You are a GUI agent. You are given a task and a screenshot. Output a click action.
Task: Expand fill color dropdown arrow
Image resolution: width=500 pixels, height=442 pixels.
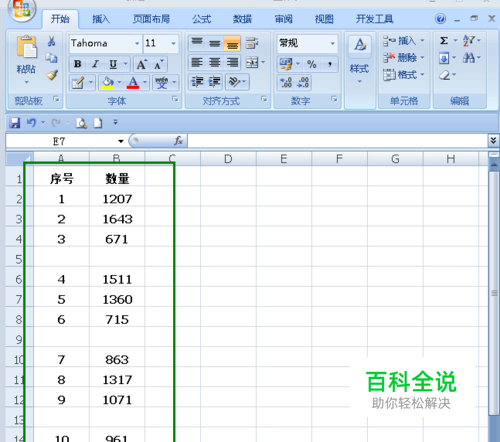click(x=119, y=82)
